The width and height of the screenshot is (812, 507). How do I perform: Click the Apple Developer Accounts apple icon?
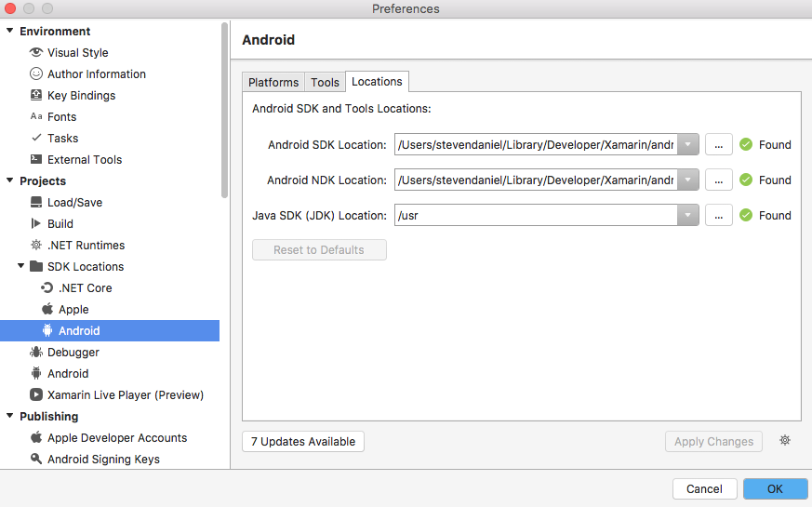coord(35,437)
